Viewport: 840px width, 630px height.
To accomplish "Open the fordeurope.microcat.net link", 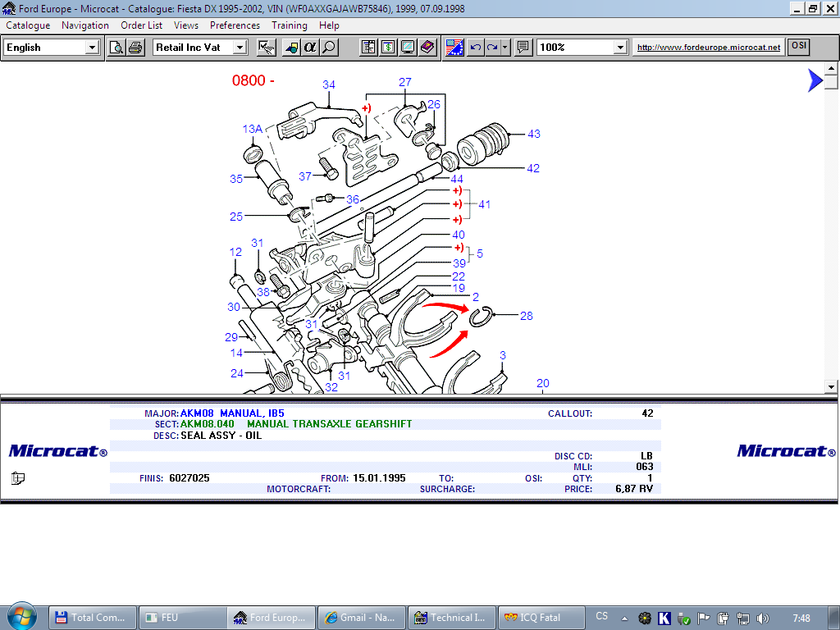I will 709,48.
